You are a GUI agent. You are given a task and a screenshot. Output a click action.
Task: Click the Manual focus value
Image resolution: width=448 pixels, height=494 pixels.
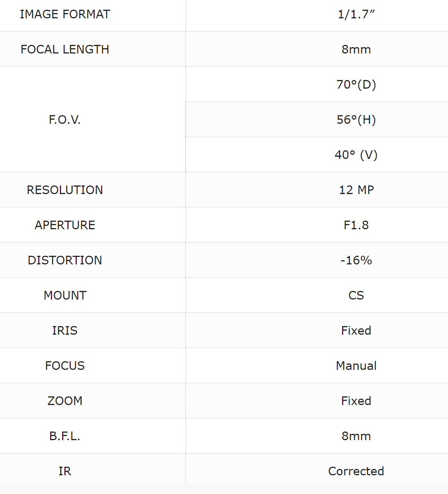[356, 366]
